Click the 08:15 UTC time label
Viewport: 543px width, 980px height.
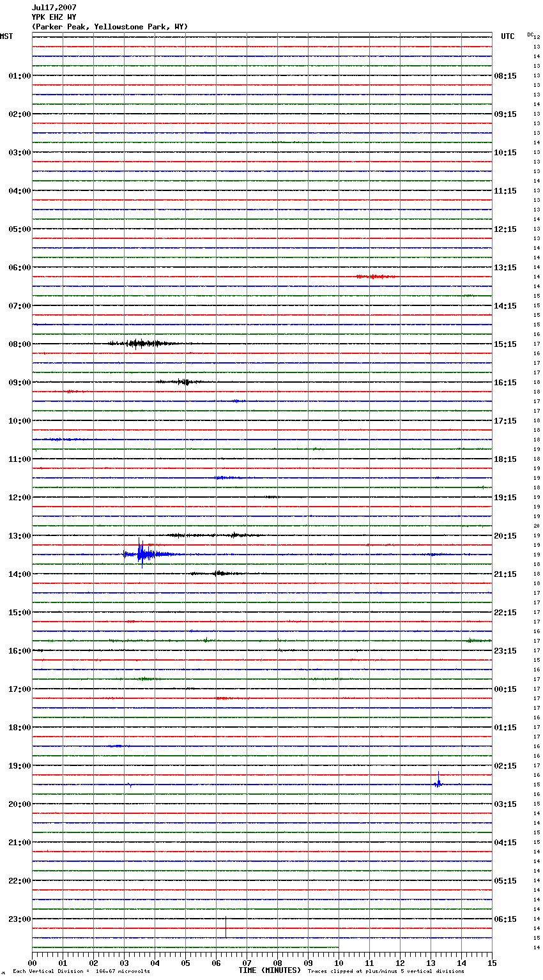point(505,76)
